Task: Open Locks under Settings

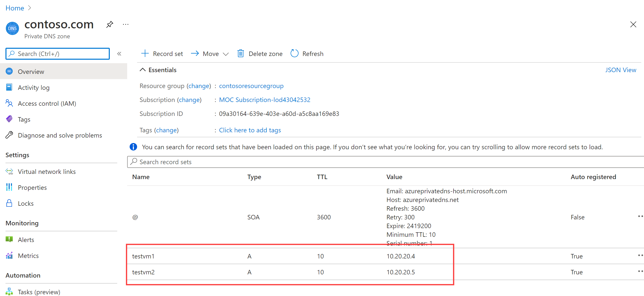Action: click(26, 203)
